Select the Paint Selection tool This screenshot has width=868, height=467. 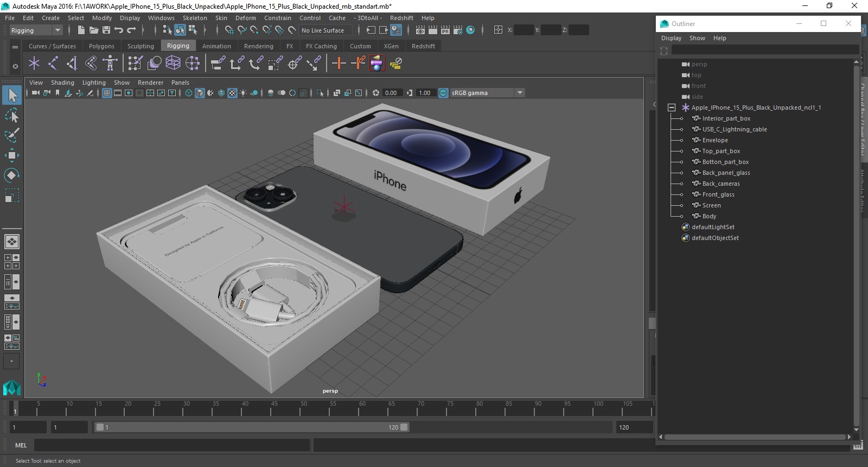pos(11,135)
